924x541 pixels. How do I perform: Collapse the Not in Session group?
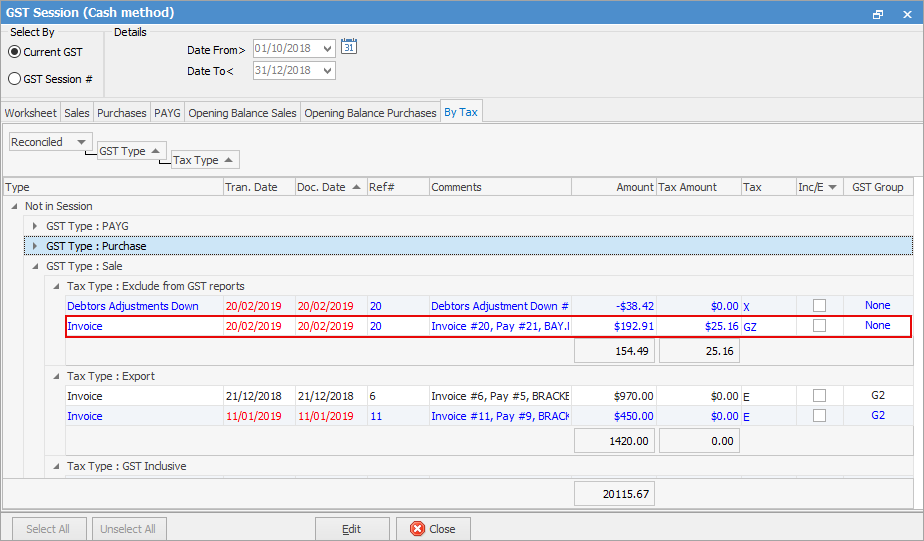[14, 206]
